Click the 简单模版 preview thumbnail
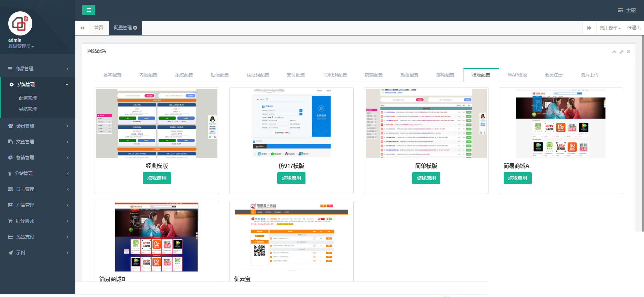The image size is (644, 297). point(426,124)
